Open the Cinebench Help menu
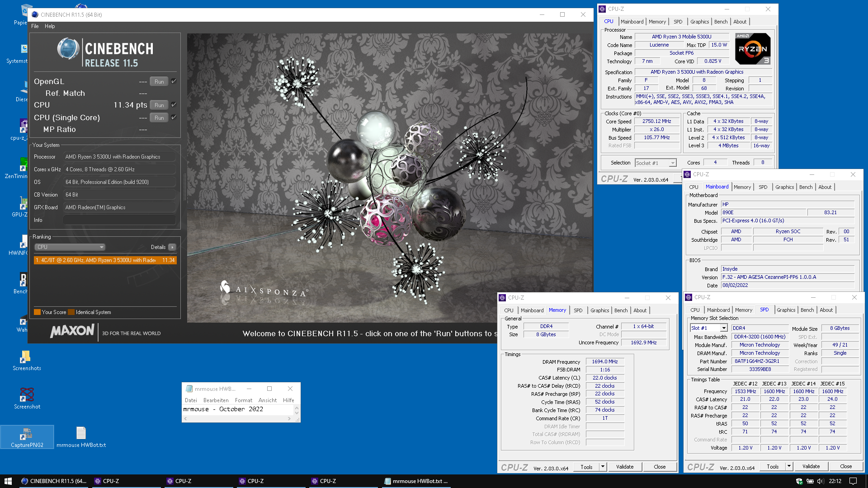868x488 pixels. (50, 26)
